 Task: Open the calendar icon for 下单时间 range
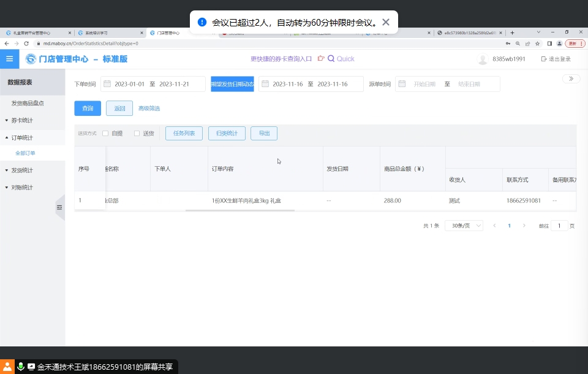[107, 84]
